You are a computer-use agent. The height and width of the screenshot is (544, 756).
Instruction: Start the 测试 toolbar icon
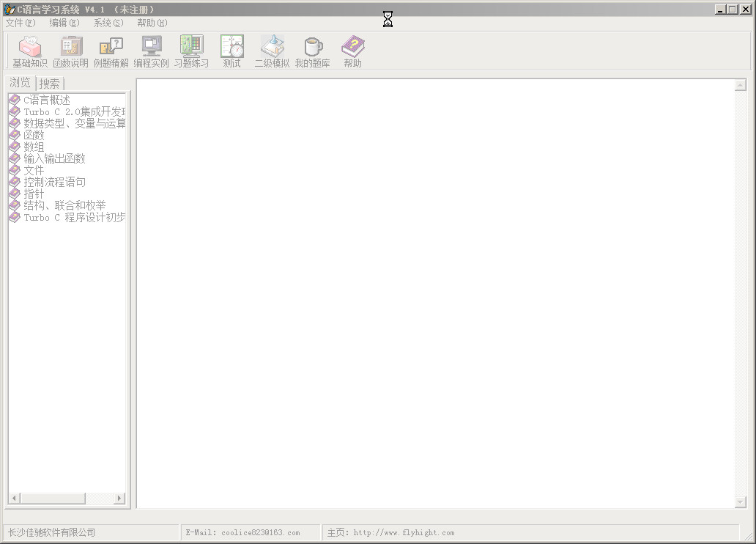232,51
